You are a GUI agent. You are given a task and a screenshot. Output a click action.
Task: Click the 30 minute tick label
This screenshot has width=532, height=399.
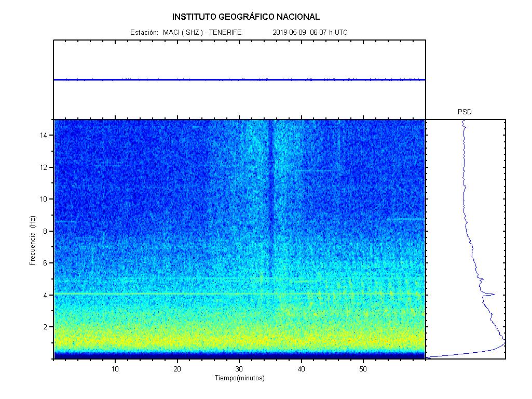pyautogui.click(x=239, y=369)
